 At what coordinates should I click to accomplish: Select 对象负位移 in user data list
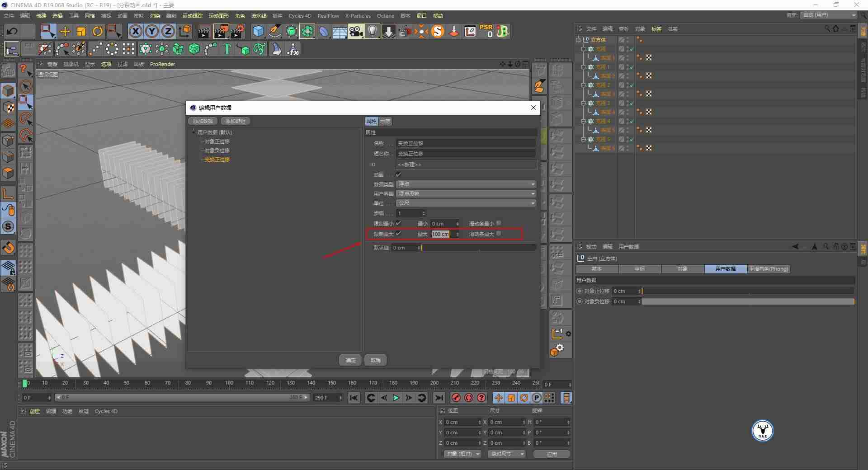click(217, 150)
